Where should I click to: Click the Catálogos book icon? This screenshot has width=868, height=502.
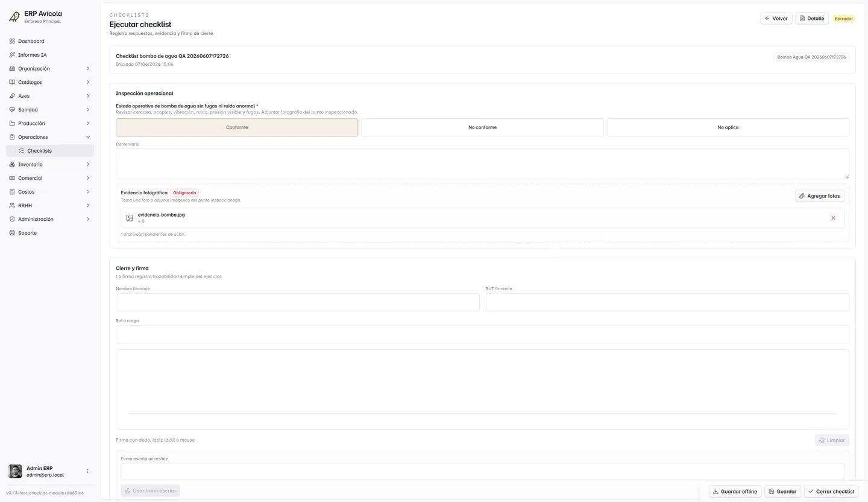pyautogui.click(x=12, y=82)
